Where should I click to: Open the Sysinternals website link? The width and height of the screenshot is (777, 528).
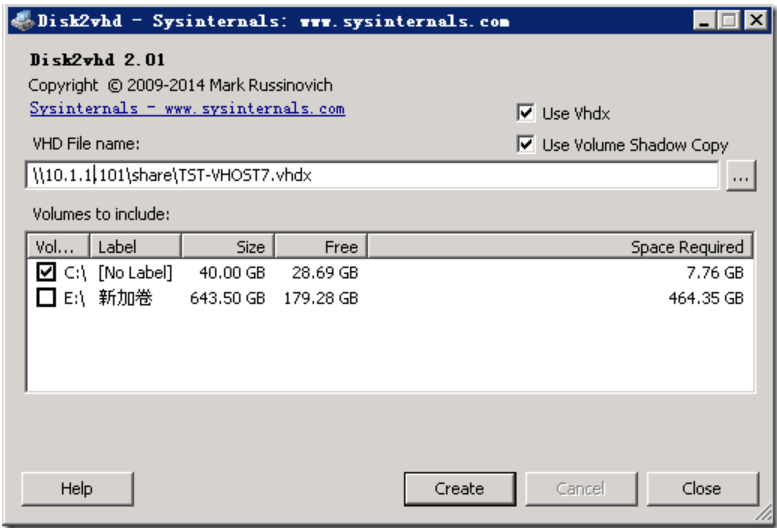click(x=187, y=108)
